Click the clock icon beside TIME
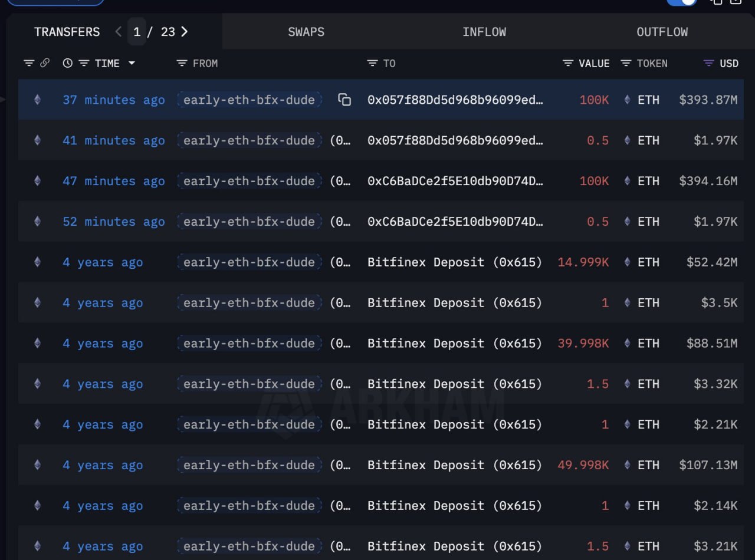This screenshot has width=755, height=560. (x=68, y=63)
